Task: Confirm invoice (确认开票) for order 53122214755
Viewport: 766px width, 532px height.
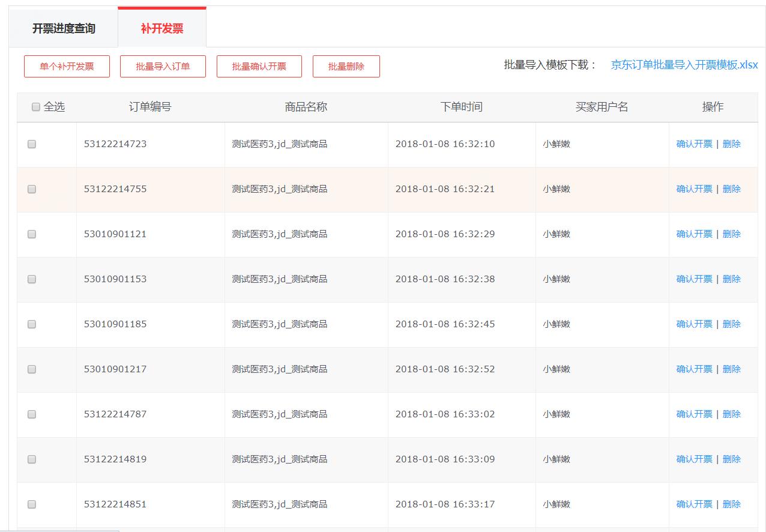Action: pyautogui.click(x=694, y=189)
